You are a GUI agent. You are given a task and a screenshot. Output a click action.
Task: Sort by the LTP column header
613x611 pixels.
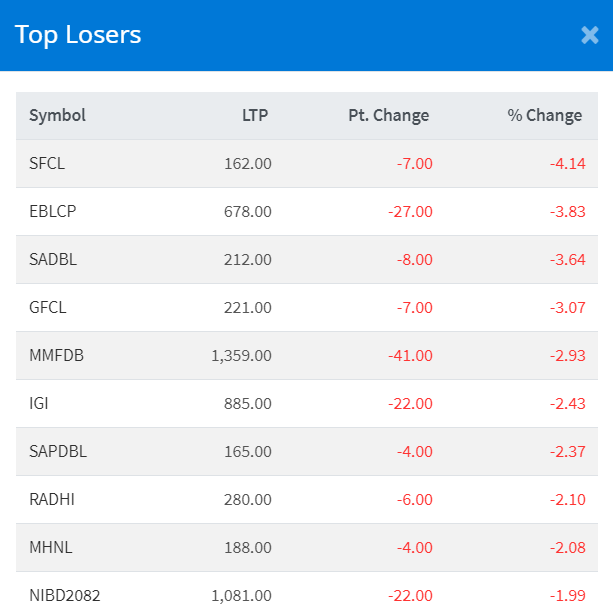pos(255,115)
